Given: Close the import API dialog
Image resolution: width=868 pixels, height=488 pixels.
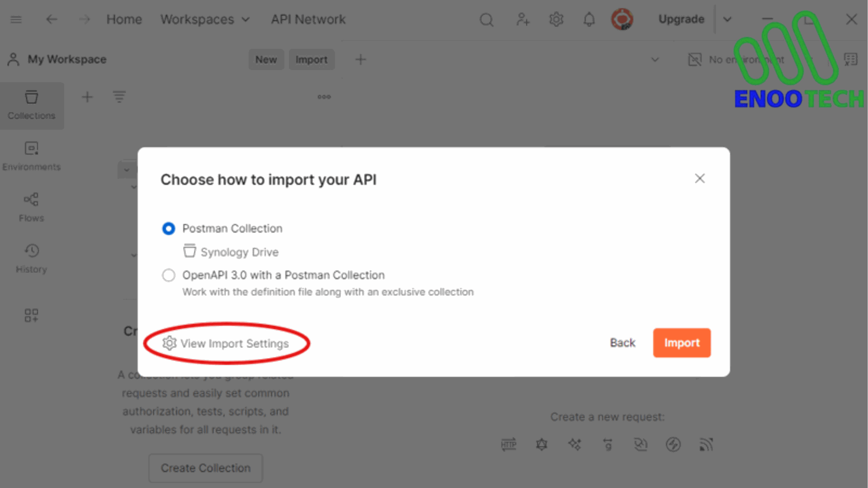Looking at the screenshot, I should (700, 178).
